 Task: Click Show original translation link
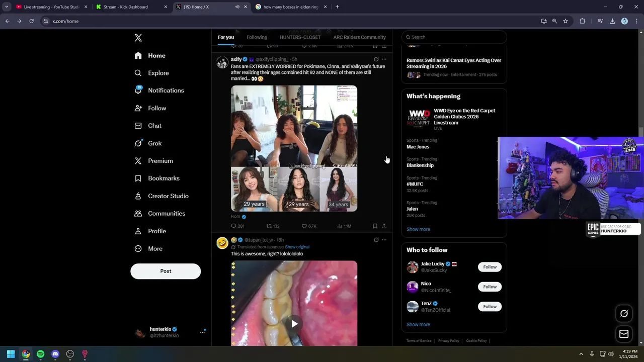click(x=297, y=247)
